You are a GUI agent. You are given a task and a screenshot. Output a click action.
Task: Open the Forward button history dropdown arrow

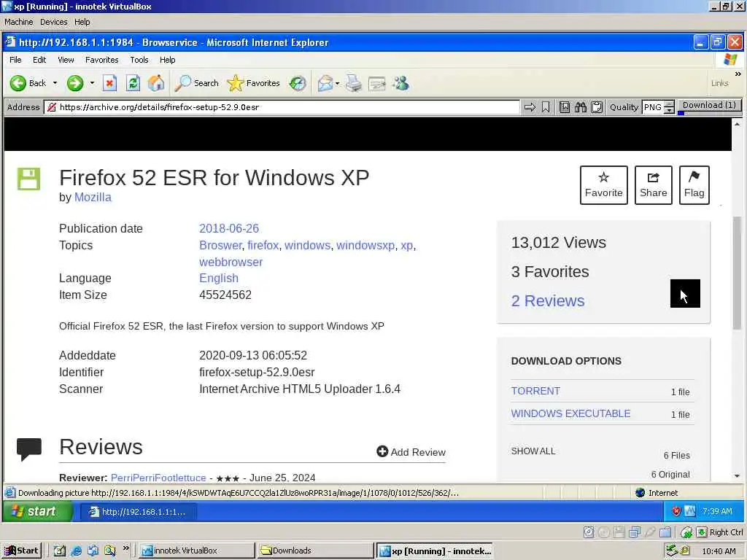pyautogui.click(x=92, y=83)
